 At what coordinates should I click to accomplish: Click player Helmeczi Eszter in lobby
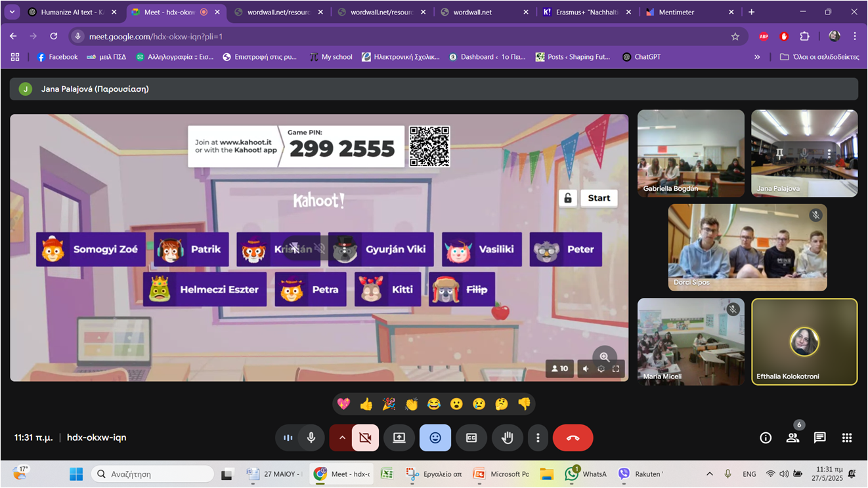pyautogui.click(x=205, y=289)
